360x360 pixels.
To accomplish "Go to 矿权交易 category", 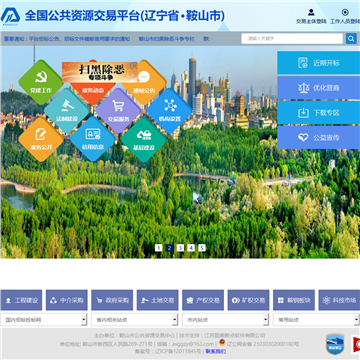I will click(248, 300).
